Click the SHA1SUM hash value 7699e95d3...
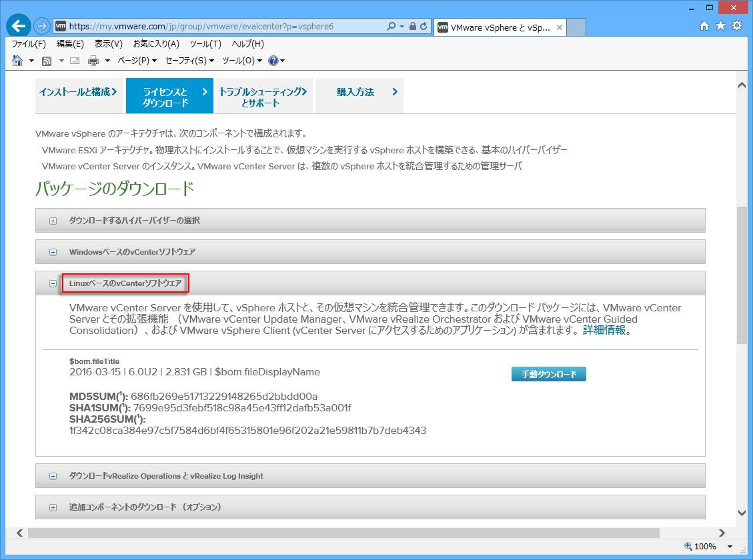This screenshot has height=560, width=753. coord(242,408)
